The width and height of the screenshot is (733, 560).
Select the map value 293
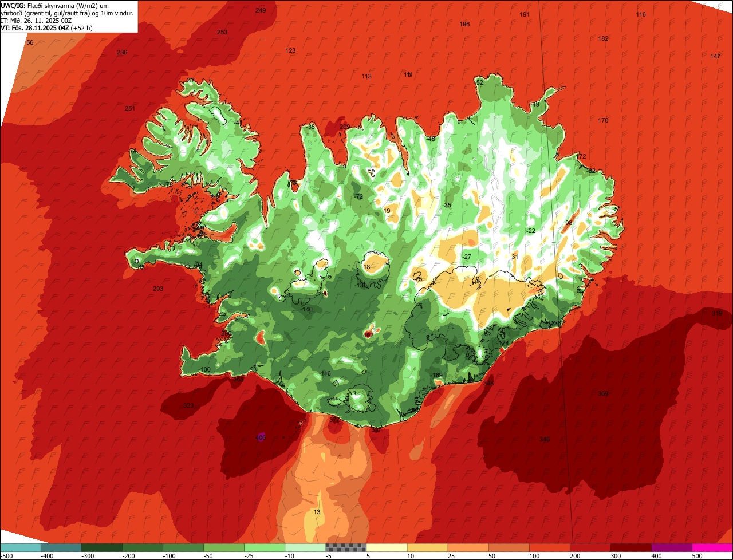(x=158, y=289)
